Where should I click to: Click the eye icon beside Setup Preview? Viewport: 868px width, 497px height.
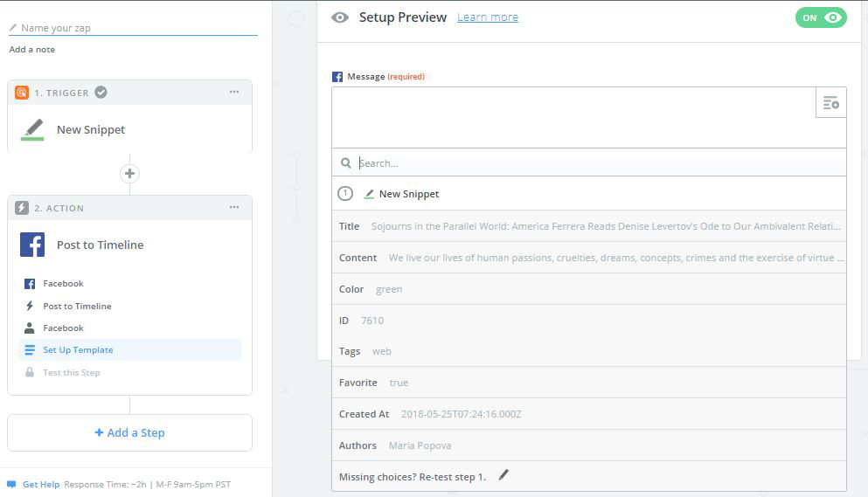pos(340,17)
